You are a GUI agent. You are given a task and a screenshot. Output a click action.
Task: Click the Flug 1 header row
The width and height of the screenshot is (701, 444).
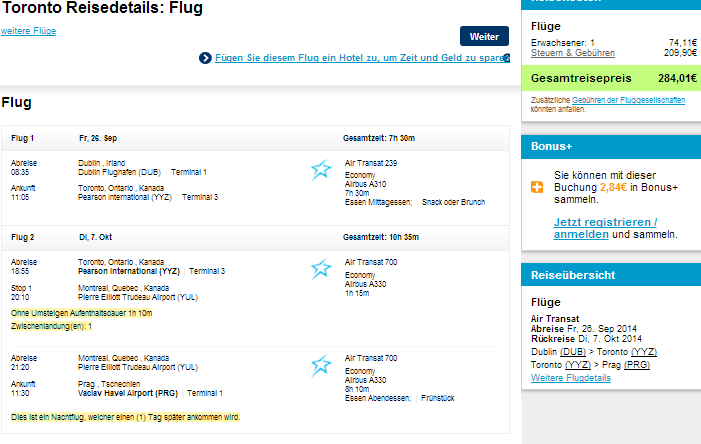point(255,138)
